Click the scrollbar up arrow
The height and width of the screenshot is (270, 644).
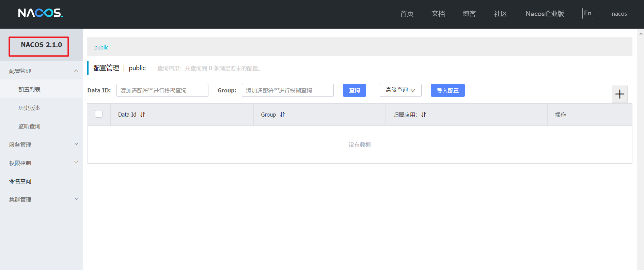coord(641,33)
